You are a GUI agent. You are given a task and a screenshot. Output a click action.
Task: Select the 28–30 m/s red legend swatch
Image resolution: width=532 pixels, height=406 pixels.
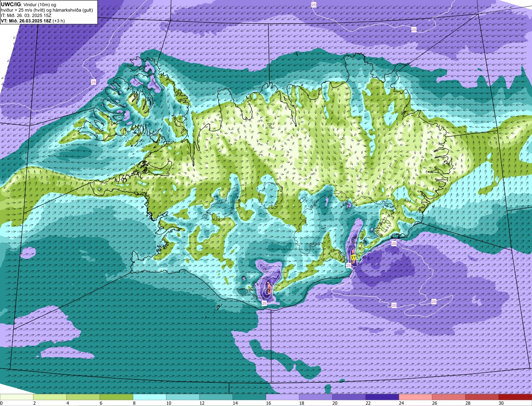[x=482, y=397]
